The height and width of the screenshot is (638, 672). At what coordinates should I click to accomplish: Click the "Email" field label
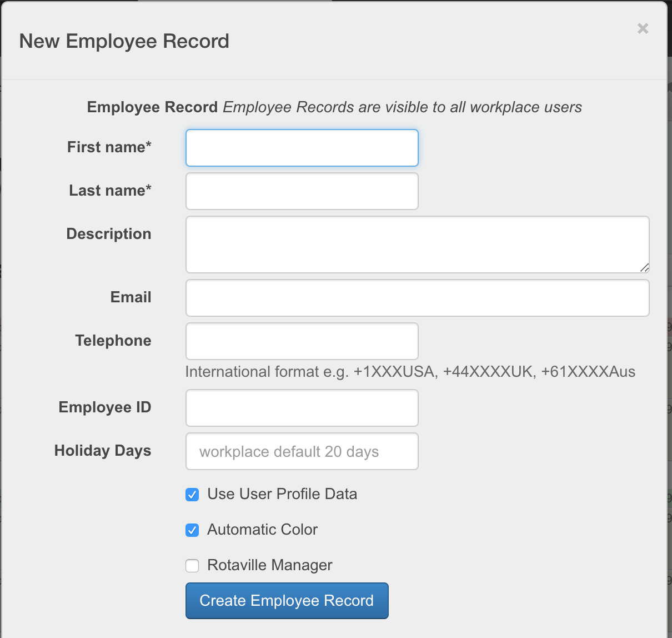131,297
